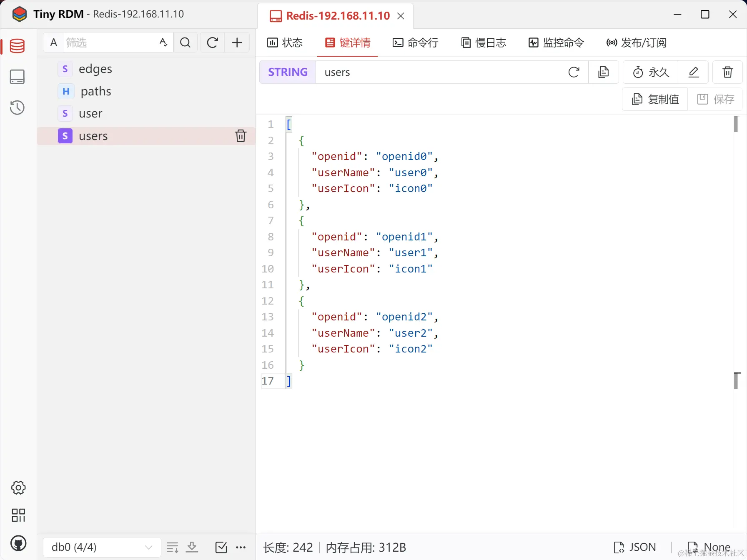Select the key type filter 'A' button
The width and height of the screenshot is (747, 560).
click(x=54, y=42)
